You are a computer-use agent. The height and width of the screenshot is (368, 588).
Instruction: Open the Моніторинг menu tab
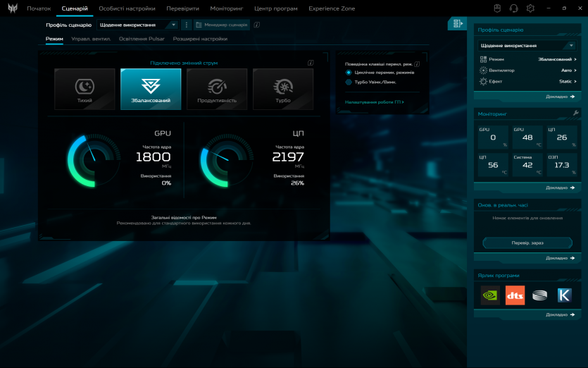tap(226, 8)
